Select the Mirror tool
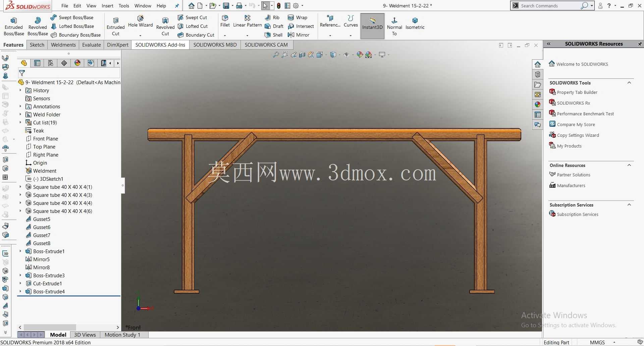 point(299,35)
